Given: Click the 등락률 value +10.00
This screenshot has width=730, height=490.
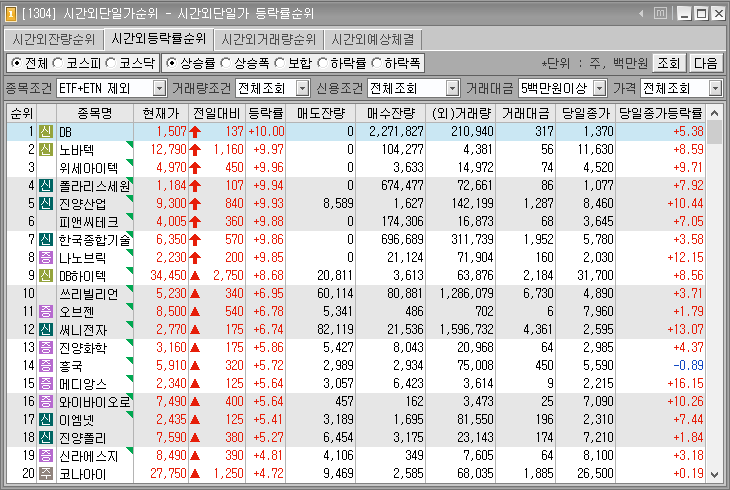Looking at the screenshot, I should [x=266, y=132].
